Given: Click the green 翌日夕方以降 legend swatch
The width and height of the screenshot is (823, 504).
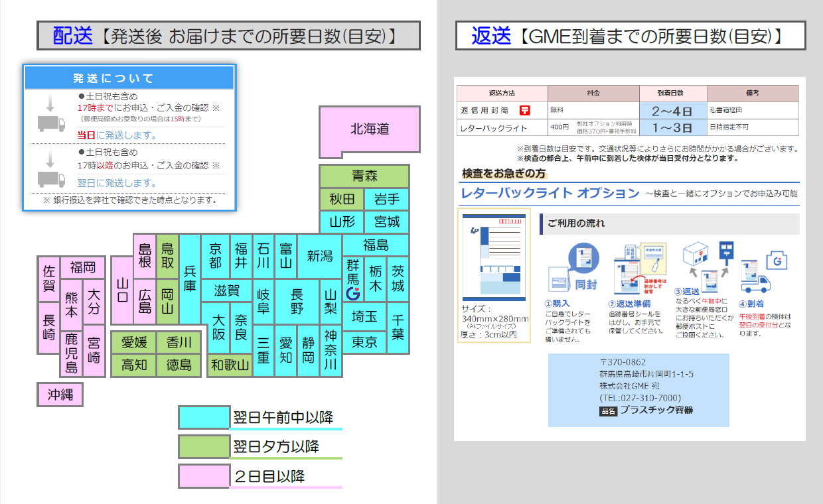Looking at the screenshot, I should pos(204,446).
